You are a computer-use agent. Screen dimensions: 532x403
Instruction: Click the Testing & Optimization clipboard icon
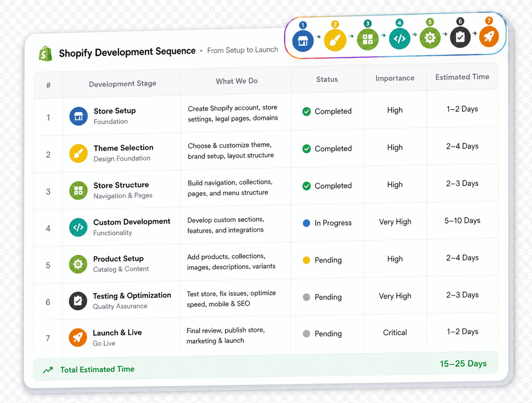pyautogui.click(x=78, y=301)
